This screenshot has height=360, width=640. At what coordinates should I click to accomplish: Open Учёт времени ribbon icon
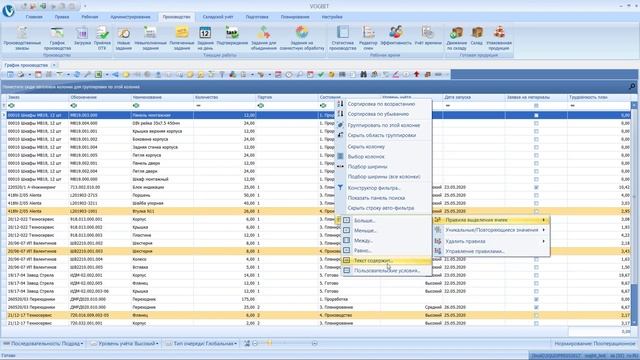point(428,36)
